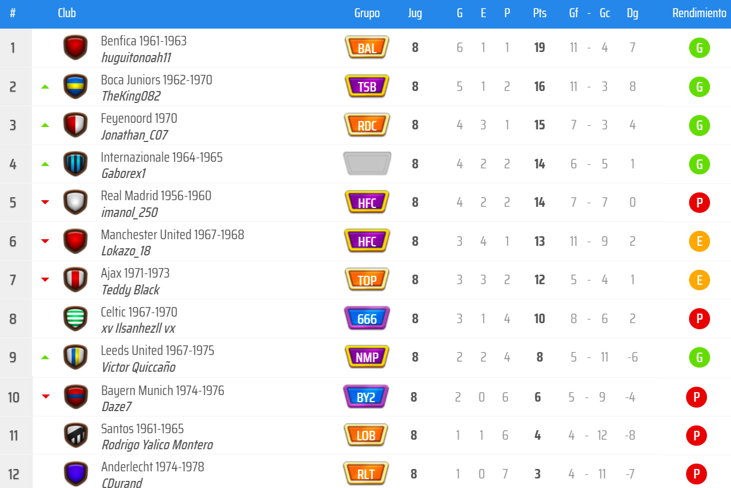This screenshot has height=488, width=731.
Task: Open manager Victor Quiccaño profile
Action: 138,367
